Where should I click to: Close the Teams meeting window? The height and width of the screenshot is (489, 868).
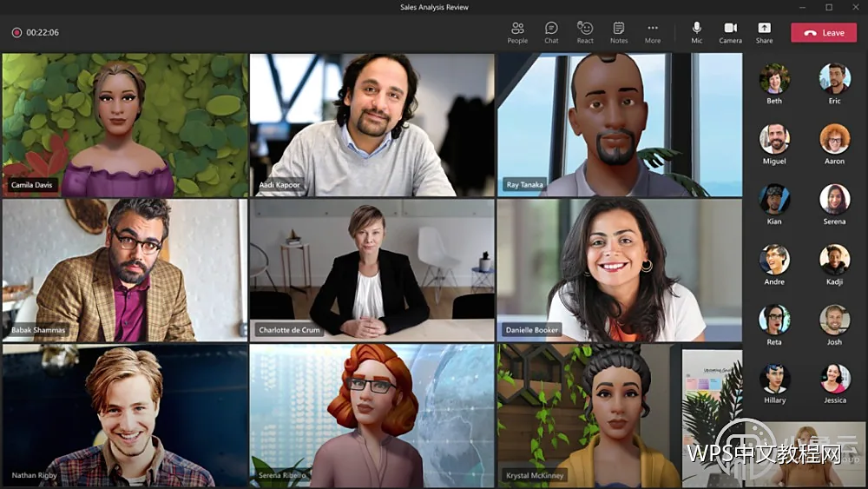pyautogui.click(x=855, y=7)
